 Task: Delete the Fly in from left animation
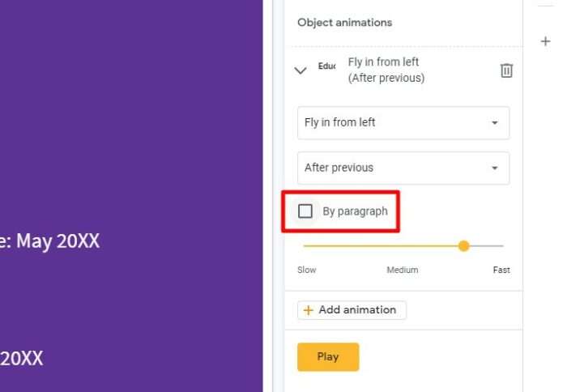(506, 70)
